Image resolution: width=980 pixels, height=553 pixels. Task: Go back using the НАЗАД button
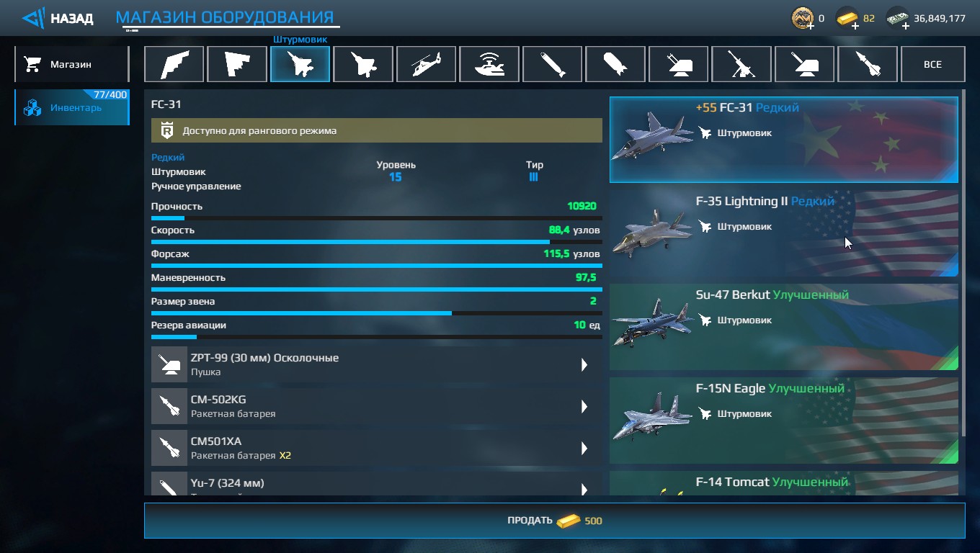click(58, 18)
